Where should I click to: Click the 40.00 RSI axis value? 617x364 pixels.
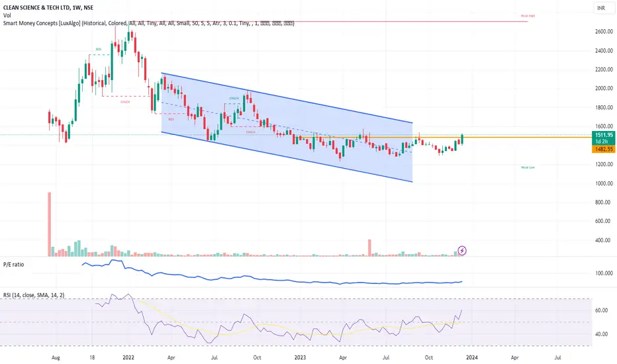click(601, 334)
